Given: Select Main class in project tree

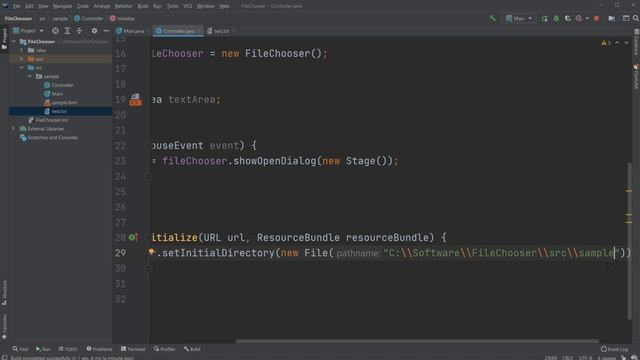Looking at the screenshot, I should point(53,94).
